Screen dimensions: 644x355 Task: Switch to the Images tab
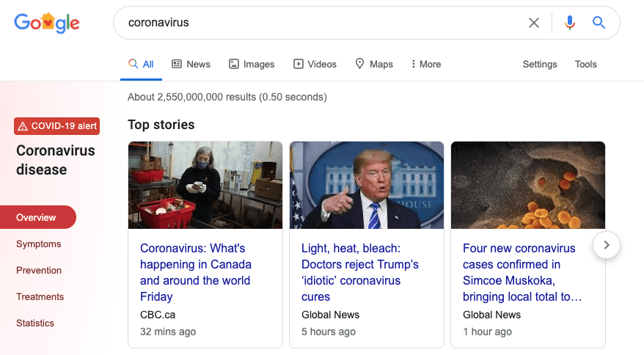click(x=252, y=64)
